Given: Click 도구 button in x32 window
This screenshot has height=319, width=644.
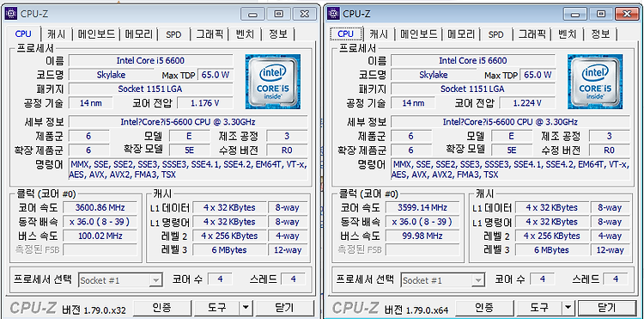Looking at the screenshot, I should [x=217, y=307].
